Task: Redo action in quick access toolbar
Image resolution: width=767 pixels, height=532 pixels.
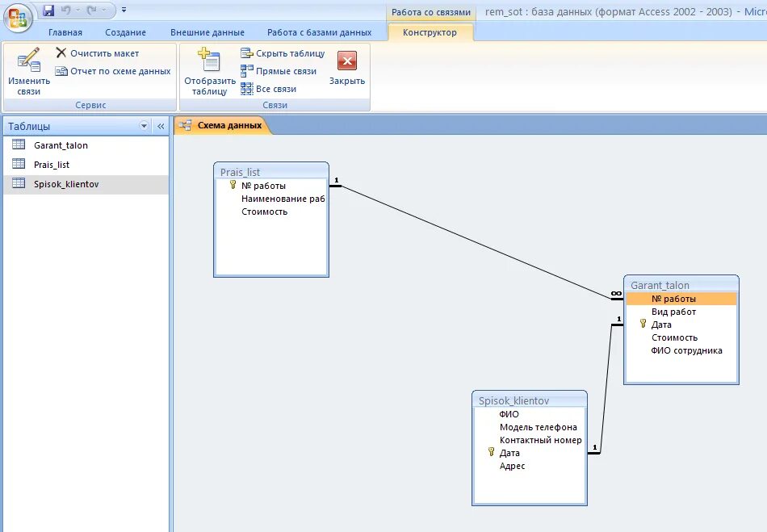Action: point(91,10)
